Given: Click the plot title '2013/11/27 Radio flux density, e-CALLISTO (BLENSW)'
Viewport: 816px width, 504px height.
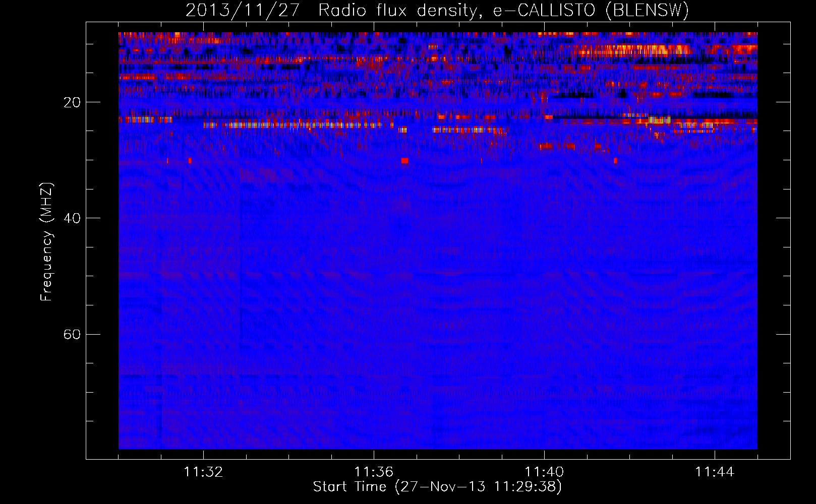Looking at the screenshot, I should (x=437, y=10).
